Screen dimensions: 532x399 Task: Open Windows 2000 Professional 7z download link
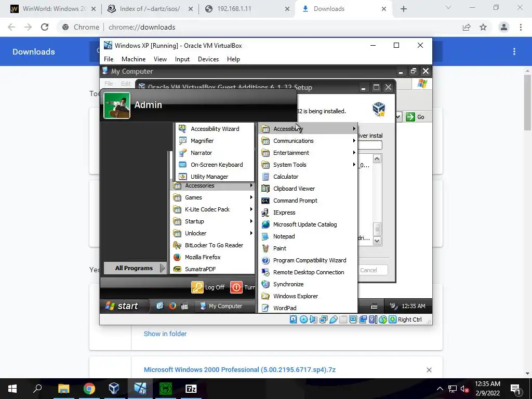click(x=240, y=370)
